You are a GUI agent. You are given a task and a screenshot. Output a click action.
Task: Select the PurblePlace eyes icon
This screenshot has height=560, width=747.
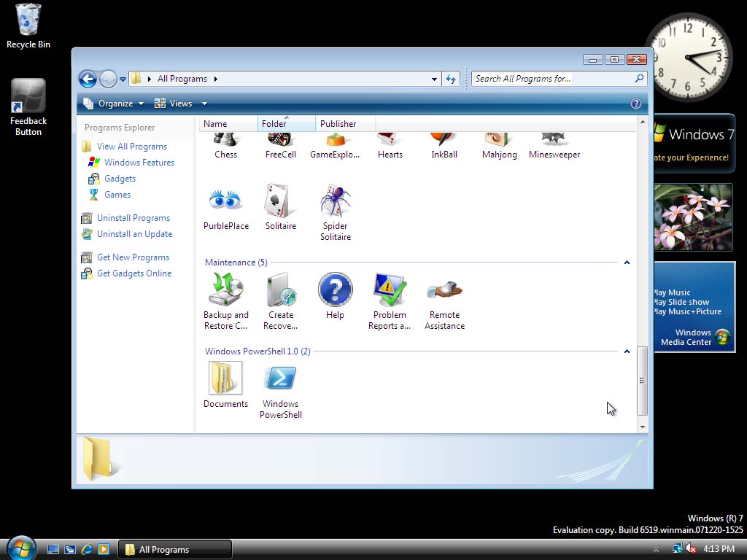[225, 201]
